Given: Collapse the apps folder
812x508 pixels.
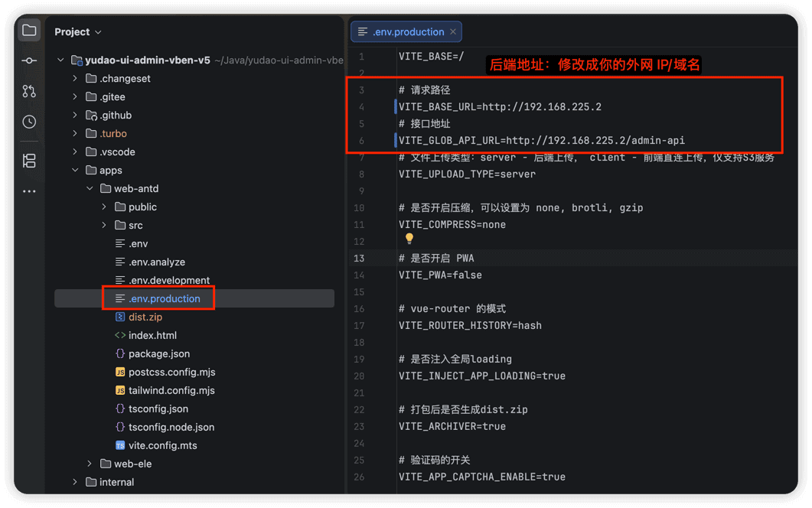Looking at the screenshot, I should [75, 171].
